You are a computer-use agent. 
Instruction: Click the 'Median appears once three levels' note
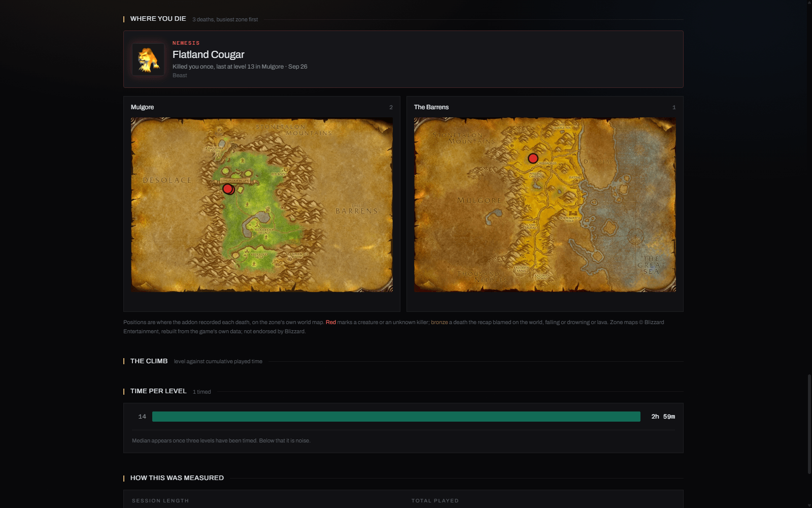(x=221, y=440)
